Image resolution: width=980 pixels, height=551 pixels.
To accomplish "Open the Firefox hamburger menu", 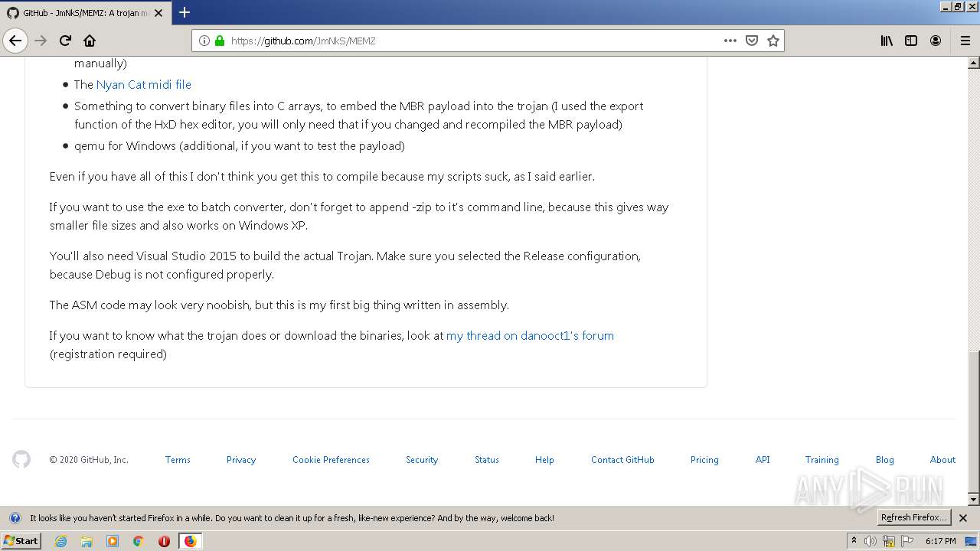I will (x=965, y=41).
